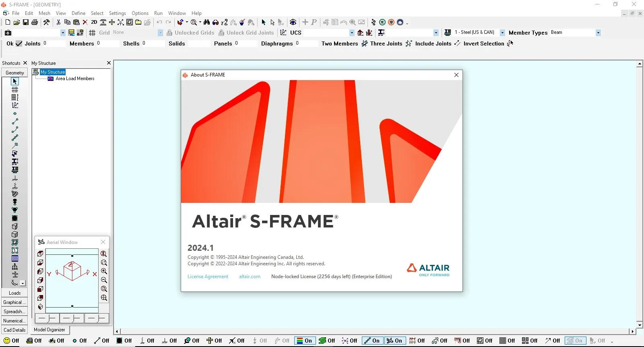Open the Define menu
The height and width of the screenshot is (347, 644).
coord(78,13)
